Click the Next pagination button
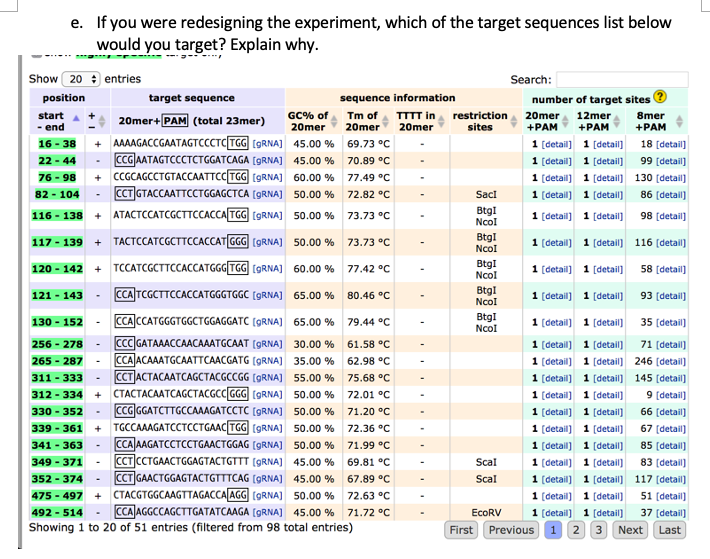Image resolution: width=710 pixels, height=559 pixels. point(630,530)
